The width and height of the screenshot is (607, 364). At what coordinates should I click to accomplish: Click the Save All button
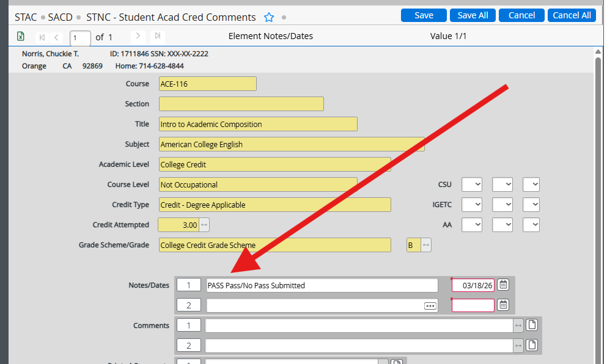pyautogui.click(x=472, y=15)
